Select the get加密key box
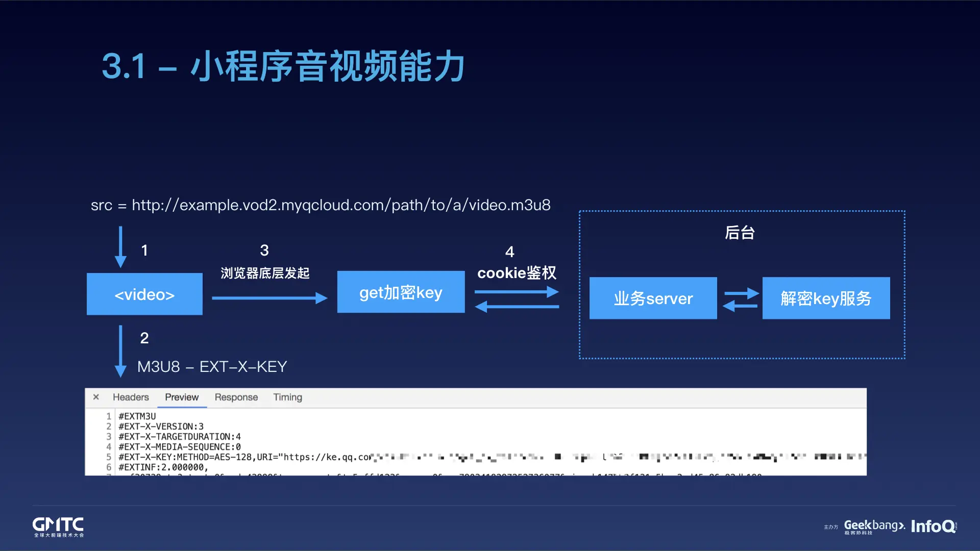The image size is (980, 551). coord(401,292)
